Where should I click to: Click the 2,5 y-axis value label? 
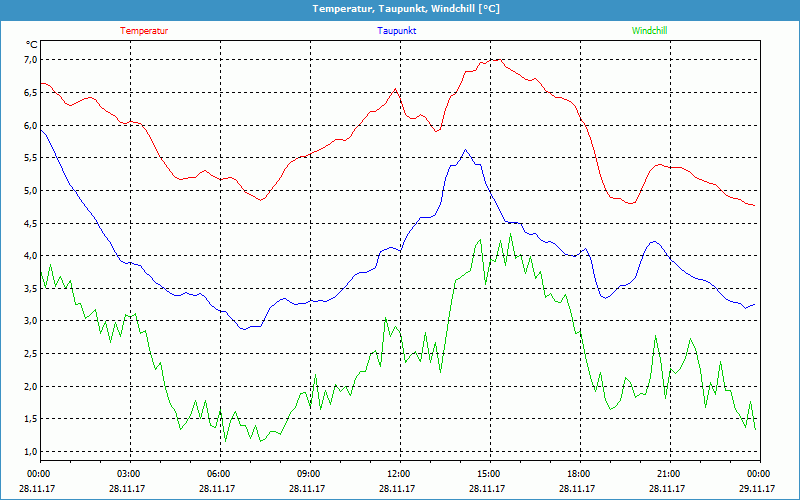[30, 354]
